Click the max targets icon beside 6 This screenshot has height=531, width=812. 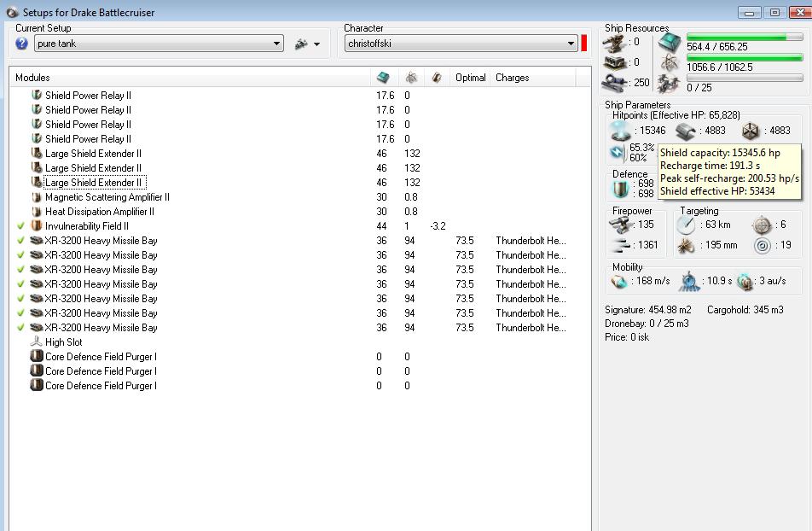[x=762, y=225]
